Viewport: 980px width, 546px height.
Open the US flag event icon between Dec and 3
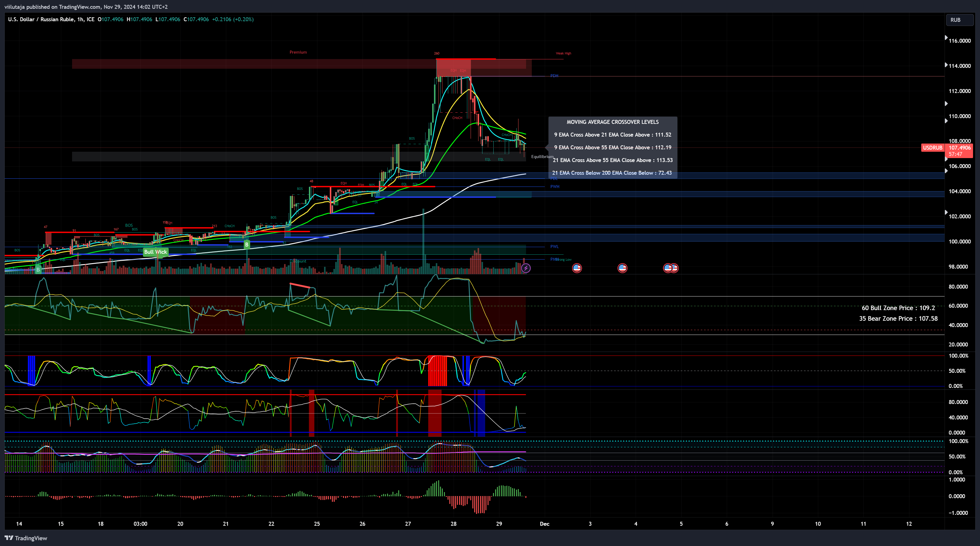click(577, 268)
